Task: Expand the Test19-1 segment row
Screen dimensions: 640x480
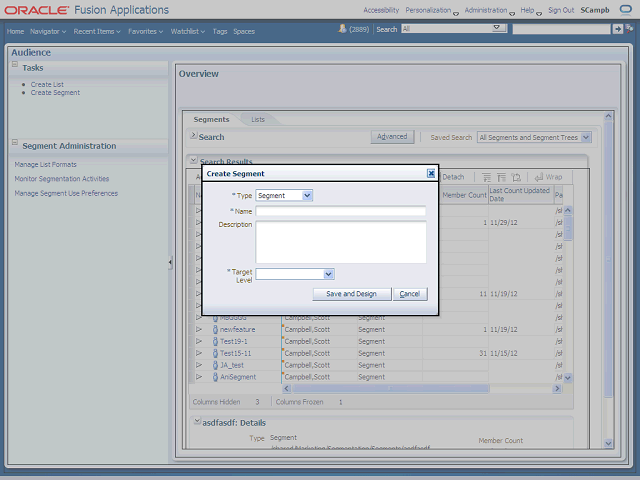Action: 199,341
